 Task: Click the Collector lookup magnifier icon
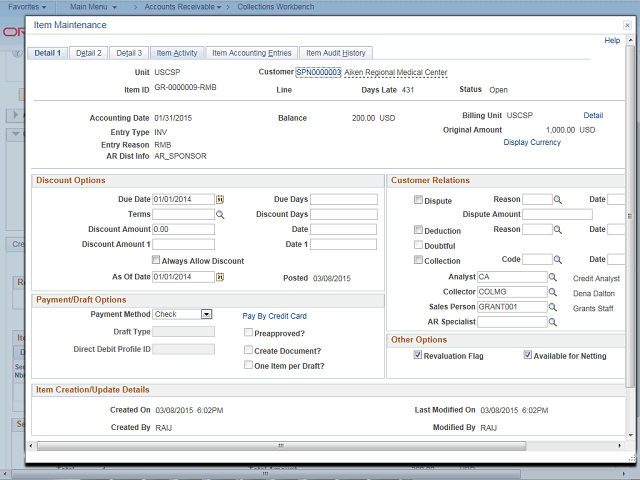pyautogui.click(x=552, y=292)
